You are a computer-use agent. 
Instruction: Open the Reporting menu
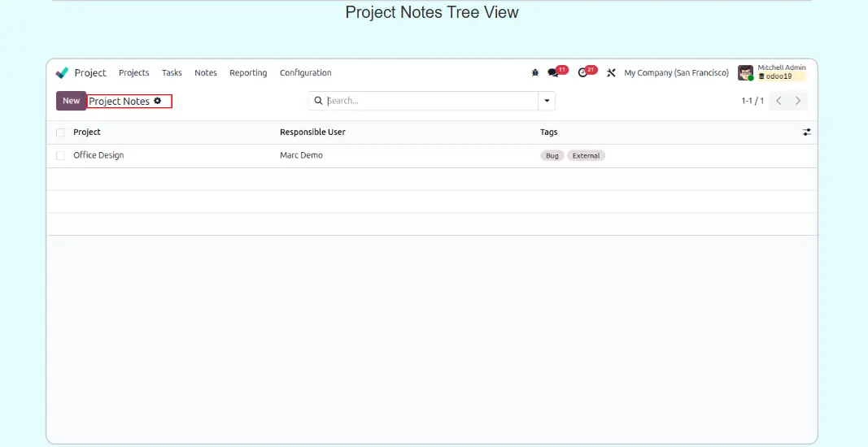[248, 73]
